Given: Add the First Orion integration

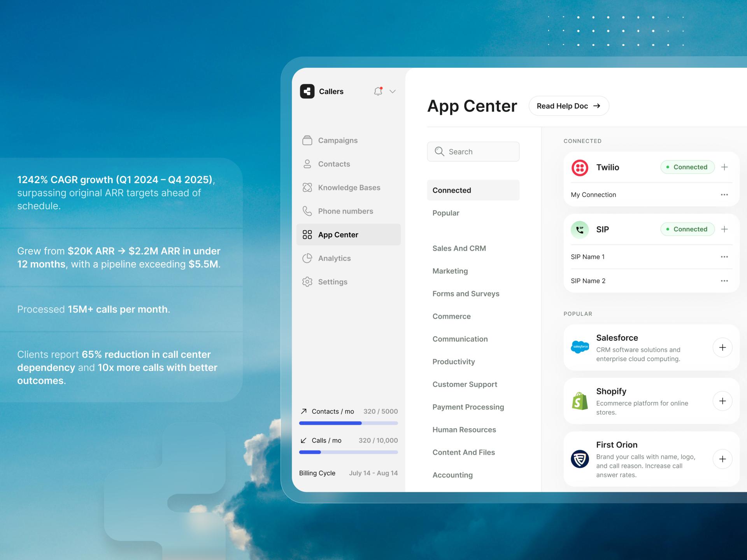Looking at the screenshot, I should point(722,459).
